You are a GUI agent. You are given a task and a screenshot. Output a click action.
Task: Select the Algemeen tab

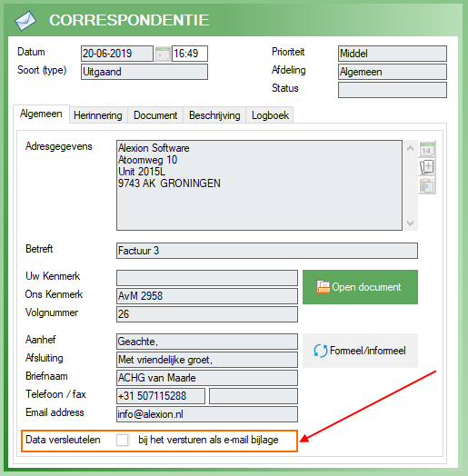[41, 114]
